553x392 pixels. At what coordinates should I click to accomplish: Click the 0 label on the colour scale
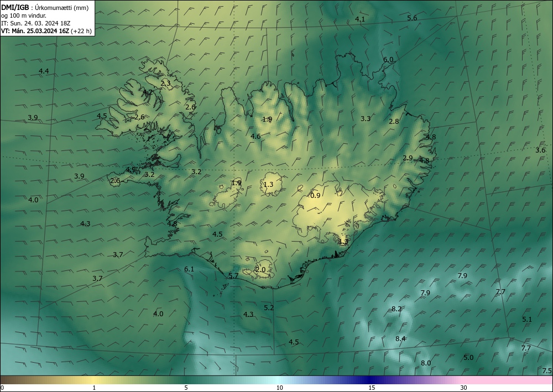[2, 388]
